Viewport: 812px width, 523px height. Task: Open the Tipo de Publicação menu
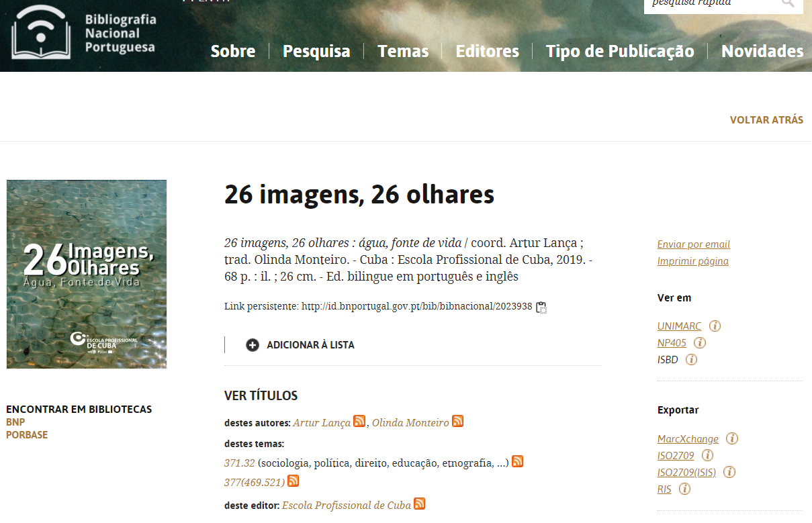click(x=620, y=51)
